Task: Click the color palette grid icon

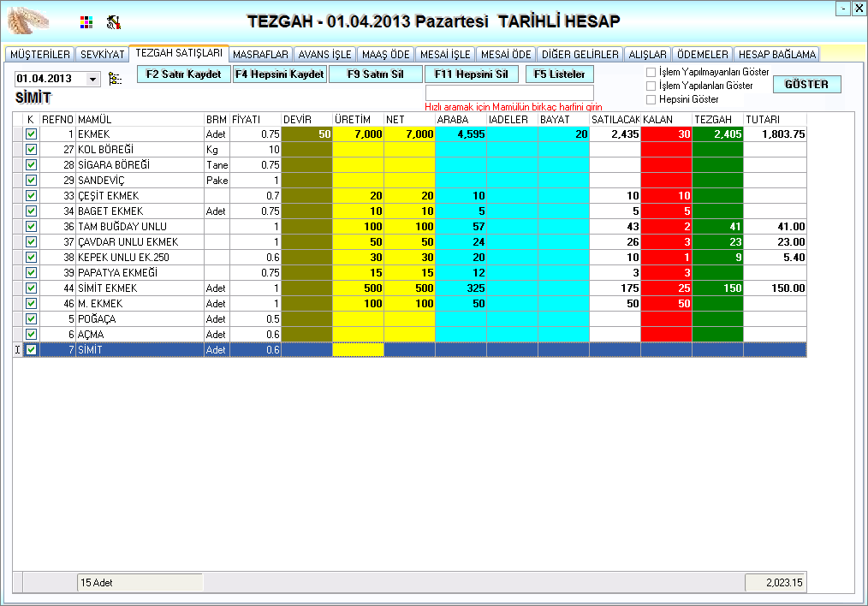Action: tap(86, 22)
